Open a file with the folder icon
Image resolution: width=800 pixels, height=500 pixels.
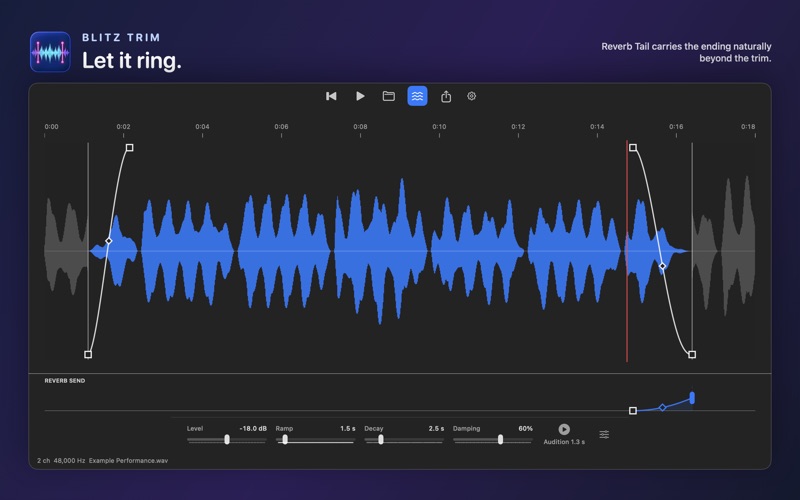pos(389,96)
